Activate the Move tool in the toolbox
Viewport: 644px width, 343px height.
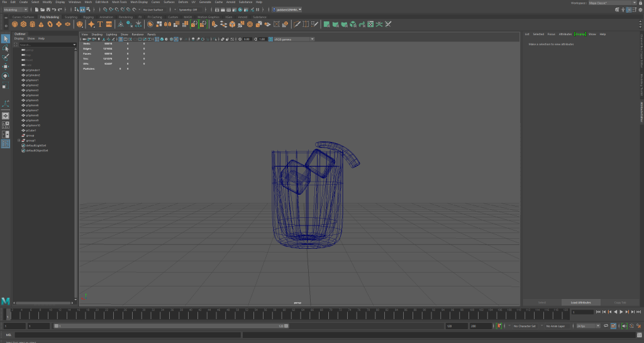point(6,66)
